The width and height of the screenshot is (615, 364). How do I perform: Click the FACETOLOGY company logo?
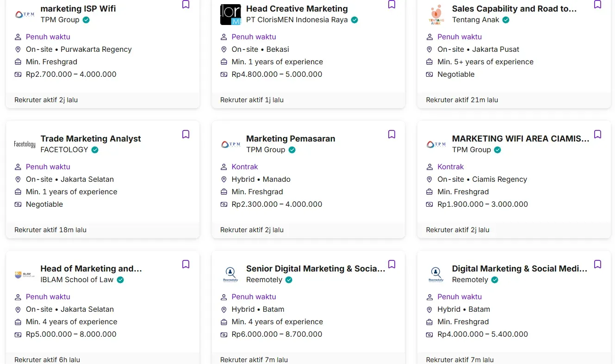[25, 144]
